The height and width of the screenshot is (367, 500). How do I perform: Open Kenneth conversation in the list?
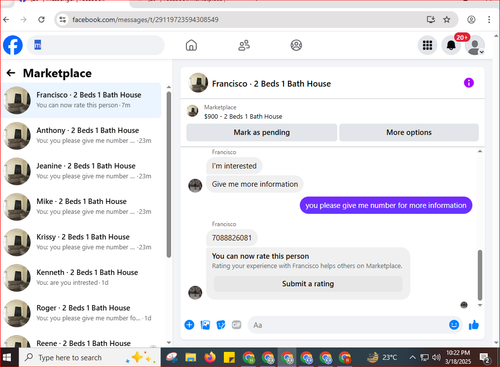(82, 278)
